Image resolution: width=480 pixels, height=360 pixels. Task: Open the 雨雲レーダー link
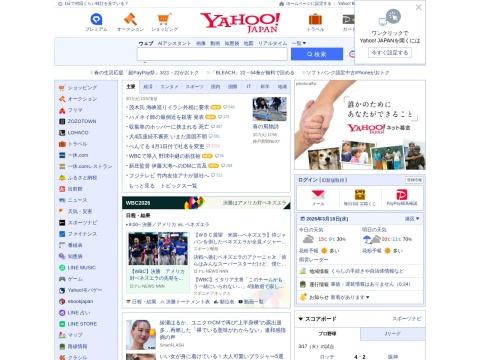pos(313,259)
